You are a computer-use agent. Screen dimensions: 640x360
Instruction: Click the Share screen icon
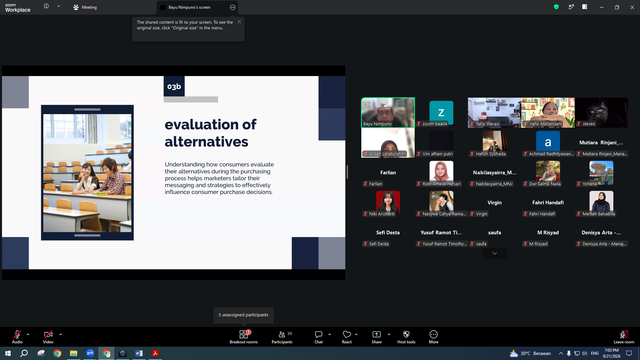pyautogui.click(x=376, y=334)
